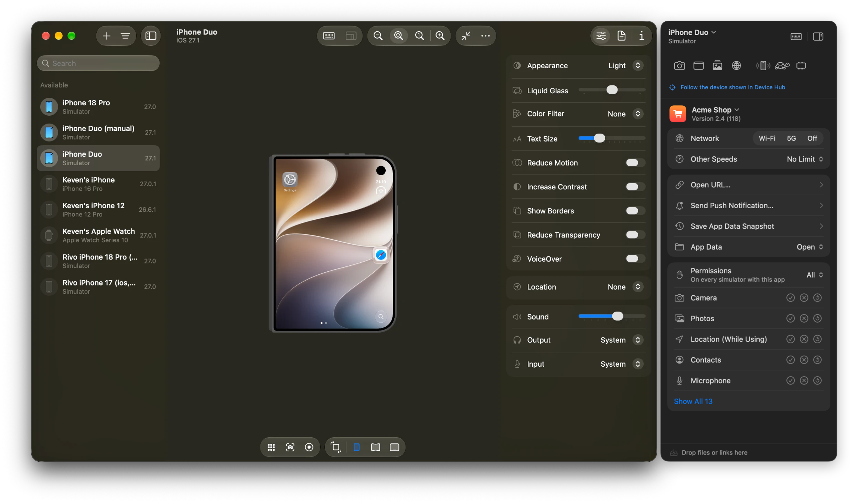Select the Wi-Fi network segment
Viewport: 868px width, 503px height.
point(767,138)
